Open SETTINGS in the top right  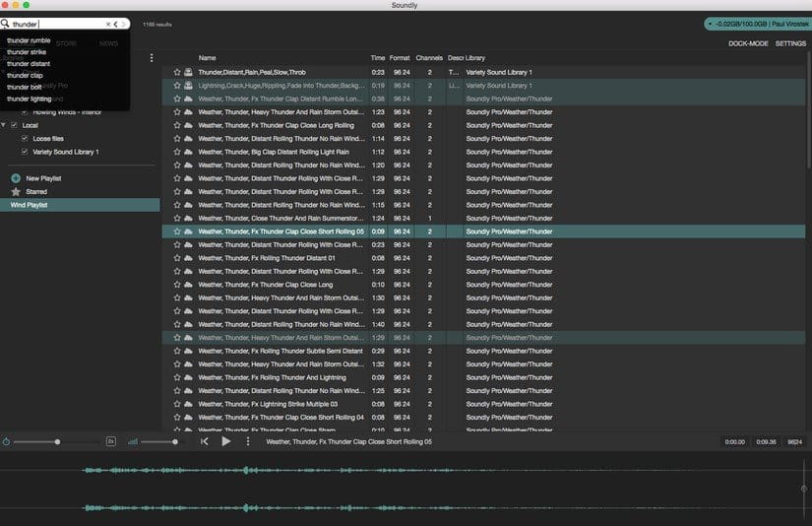[x=790, y=43]
